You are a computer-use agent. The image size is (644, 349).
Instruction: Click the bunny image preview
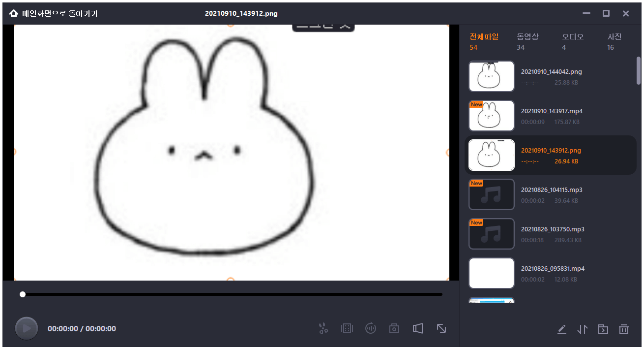point(231,153)
